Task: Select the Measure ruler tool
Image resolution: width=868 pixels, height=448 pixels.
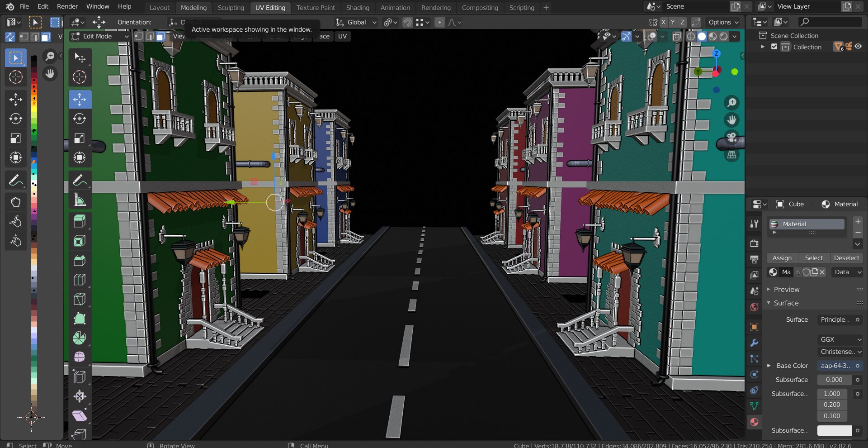Action: tap(80, 200)
